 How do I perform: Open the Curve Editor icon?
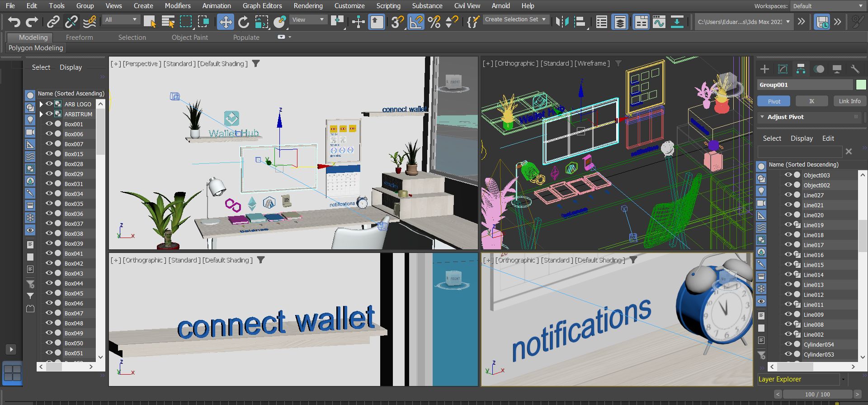[x=659, y=21]
